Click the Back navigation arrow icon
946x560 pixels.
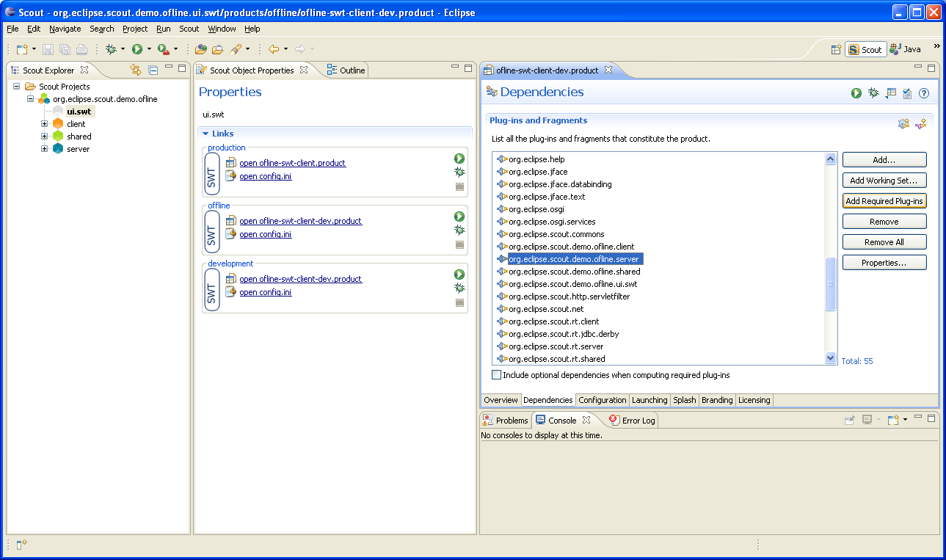point(274,49)
